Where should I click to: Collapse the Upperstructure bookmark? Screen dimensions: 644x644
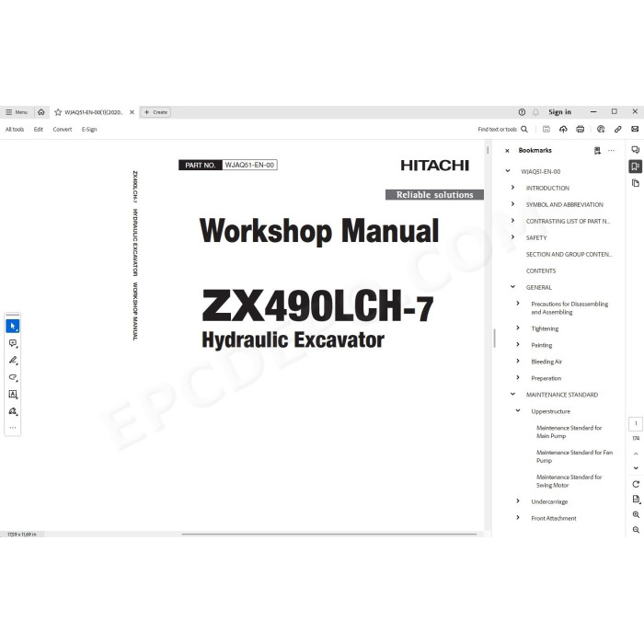point(518,410)
